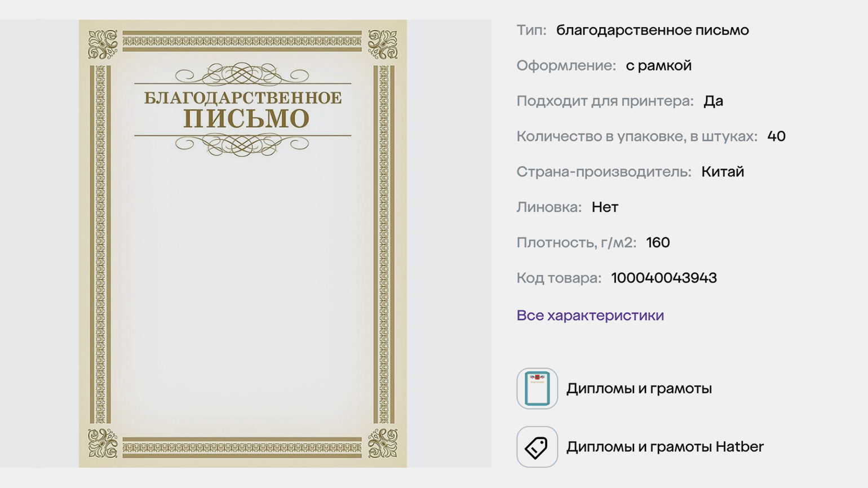Select the product code 100040043943
Viewport: 868px width, 488px height.
pyautogui.click(x=664, y=278)
